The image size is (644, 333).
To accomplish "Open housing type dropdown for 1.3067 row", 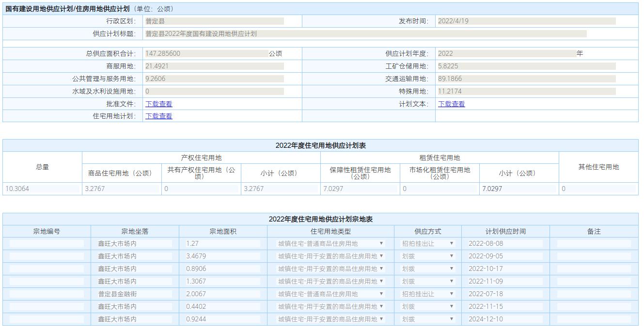I will [330, 281].
